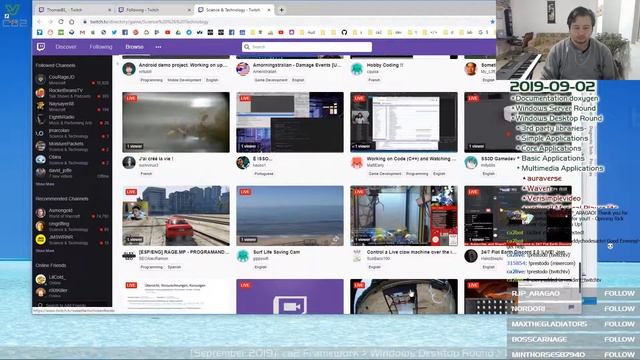This screenshot has height=360, width=640.
Task: Expand Show More under Recommended Channels
Action: 45,251
